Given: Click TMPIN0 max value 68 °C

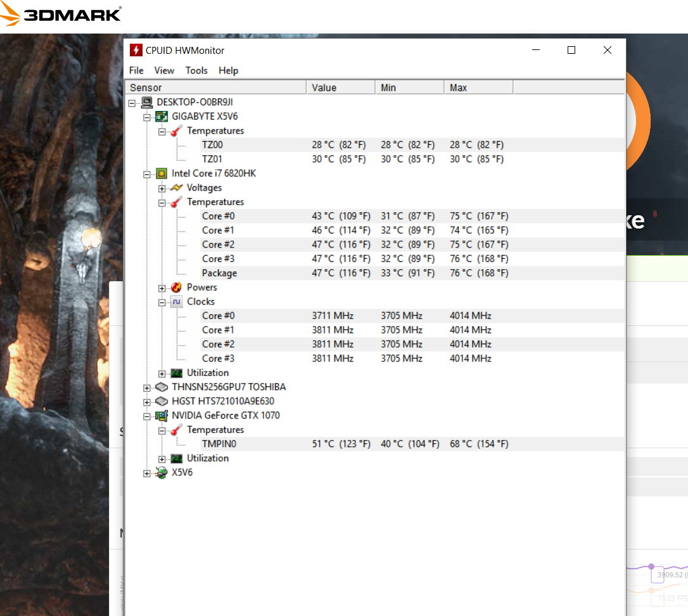Looking at the screenshot, I should coord(479,444).
